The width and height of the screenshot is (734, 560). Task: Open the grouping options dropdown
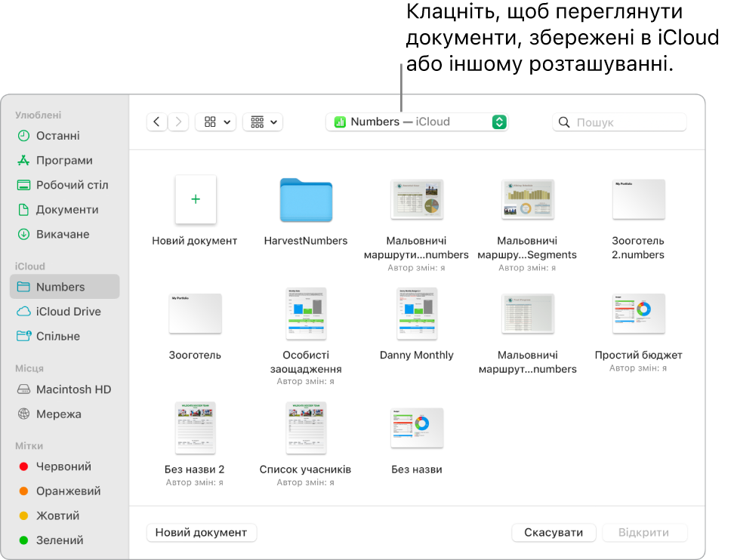point(263,122)
